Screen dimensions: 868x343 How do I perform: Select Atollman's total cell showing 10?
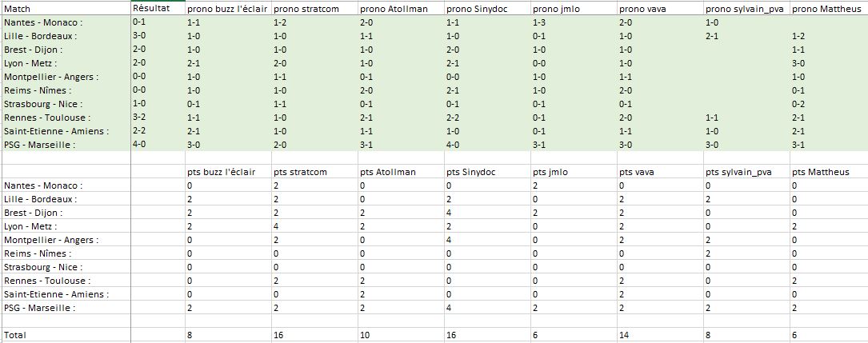coord(400,333)
